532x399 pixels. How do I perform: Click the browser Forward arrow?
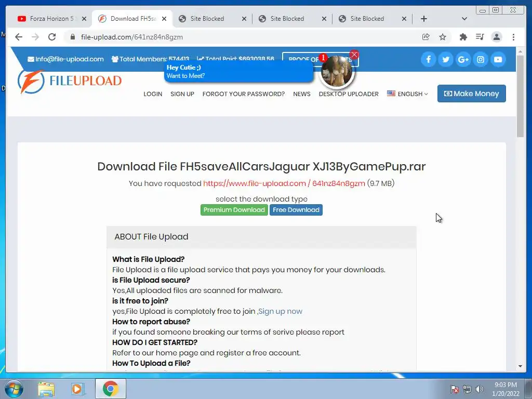[x=35, y=37]
